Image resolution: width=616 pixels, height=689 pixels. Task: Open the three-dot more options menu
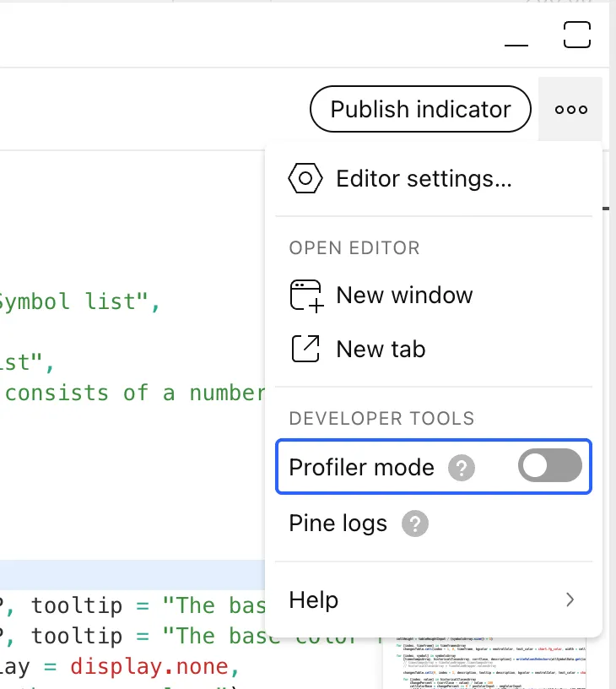(570, 110)
